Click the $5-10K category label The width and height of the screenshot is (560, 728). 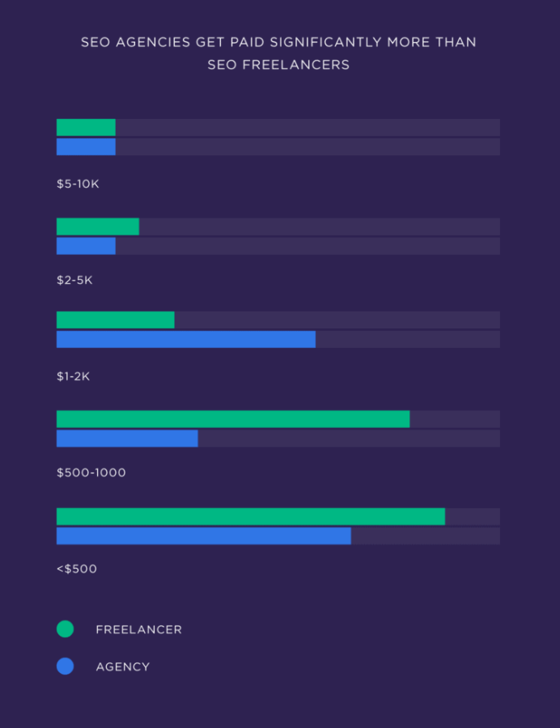(78, 184)
